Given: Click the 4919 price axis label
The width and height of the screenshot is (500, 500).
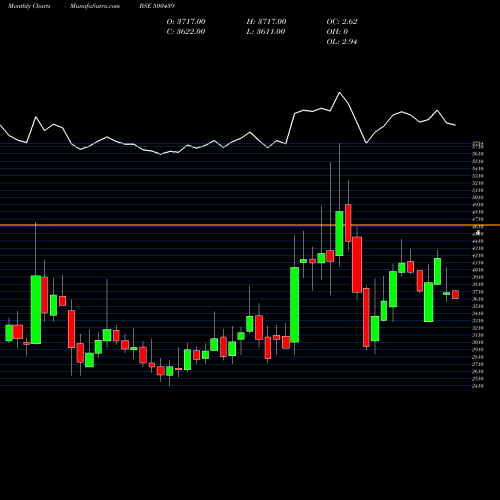Looking at the screenshot, I should point(478,205).
